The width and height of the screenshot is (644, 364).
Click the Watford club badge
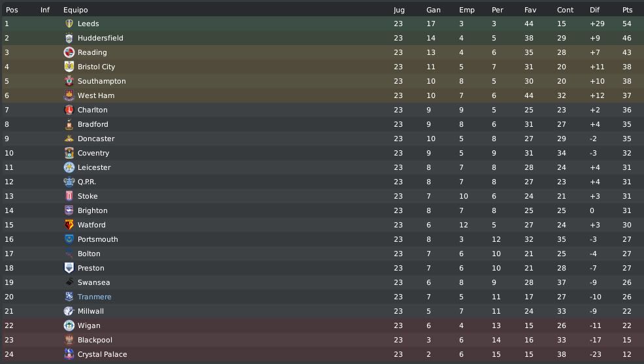point(69,225)
